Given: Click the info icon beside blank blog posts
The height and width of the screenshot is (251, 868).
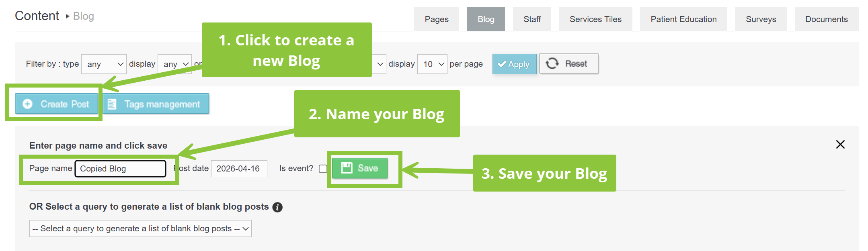Looking at the screenshot, I should tap(277, 207).
